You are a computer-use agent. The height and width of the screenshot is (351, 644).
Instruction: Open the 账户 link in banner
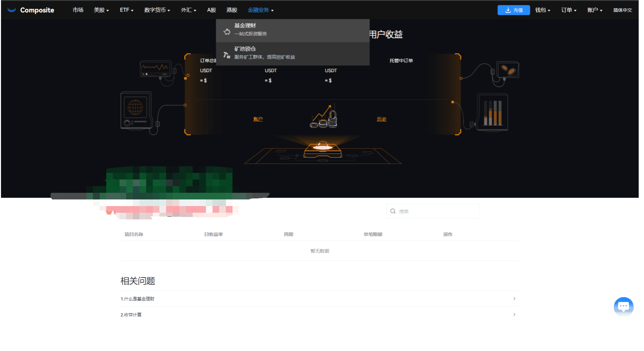[258, 119]
